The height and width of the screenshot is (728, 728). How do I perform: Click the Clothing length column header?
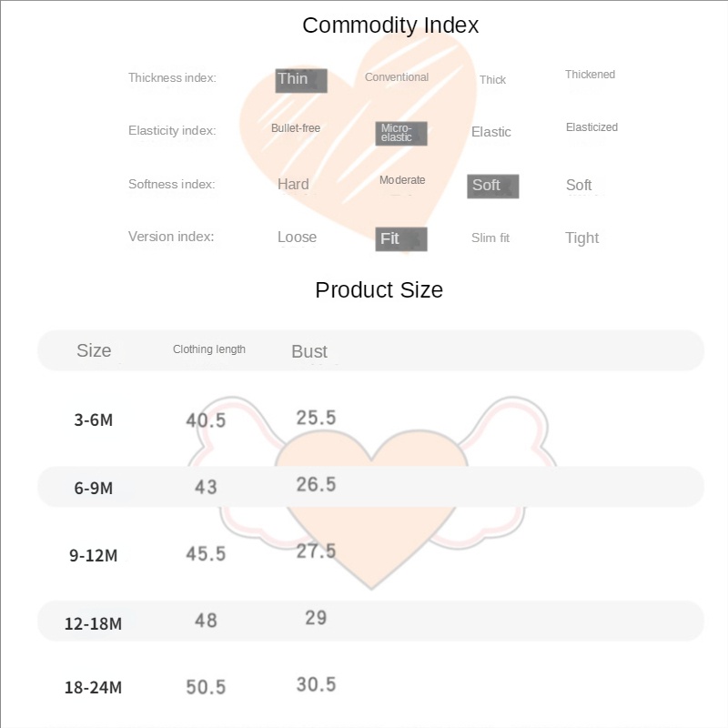[209, 349]
